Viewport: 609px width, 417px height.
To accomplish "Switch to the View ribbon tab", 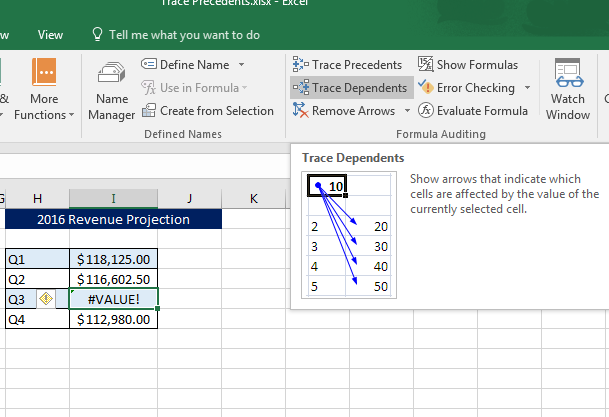I will [x=50, y=35].
